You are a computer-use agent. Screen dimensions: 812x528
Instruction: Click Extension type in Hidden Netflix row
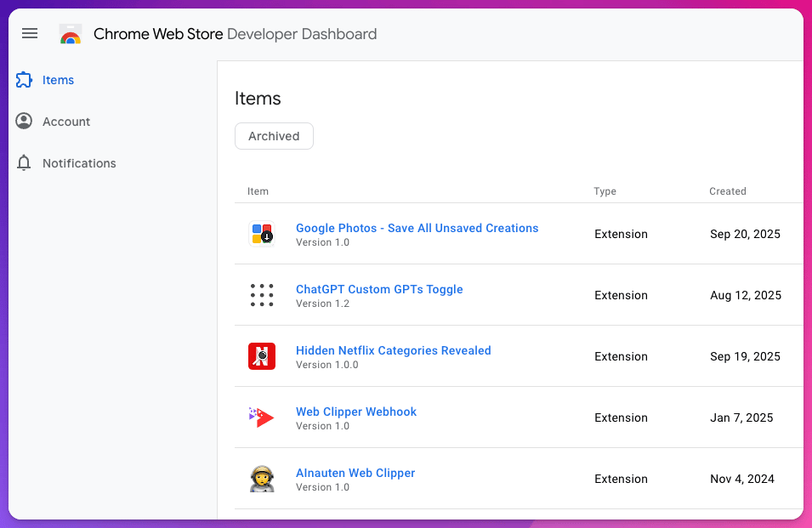621,356
